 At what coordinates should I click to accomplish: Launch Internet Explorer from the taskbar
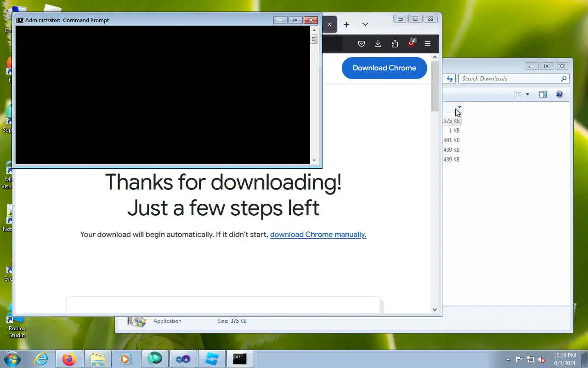[41, 359]
